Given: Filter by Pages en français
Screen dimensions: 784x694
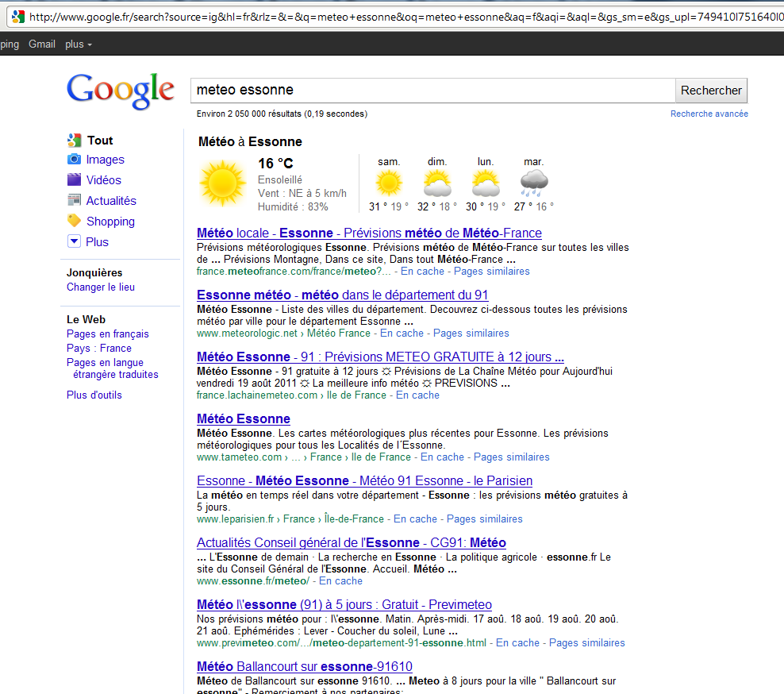Looking at the screenshot, I should [107, 334].
